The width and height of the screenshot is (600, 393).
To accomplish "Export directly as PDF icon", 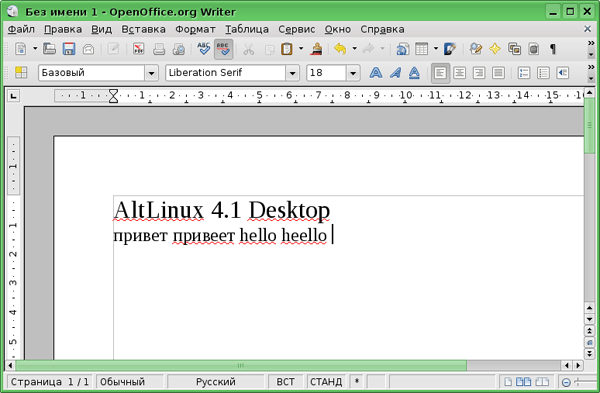I will click(x=139, y=49).
